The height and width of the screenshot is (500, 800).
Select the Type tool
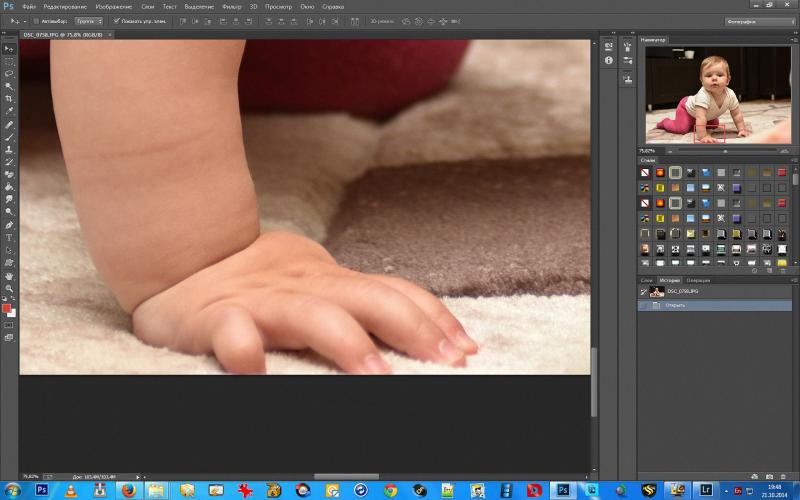(x=9, y=238)
